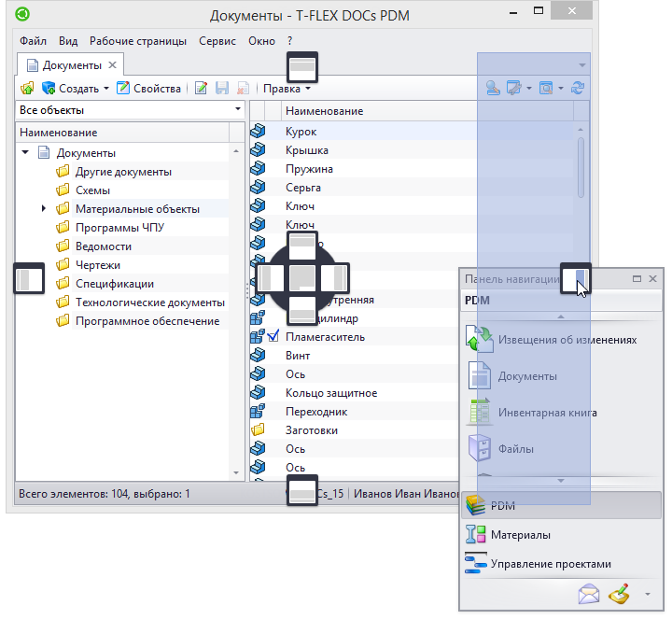Collapse the Документы root node
The width and height of the screenshot is (672, 619).
coord(25,153)
